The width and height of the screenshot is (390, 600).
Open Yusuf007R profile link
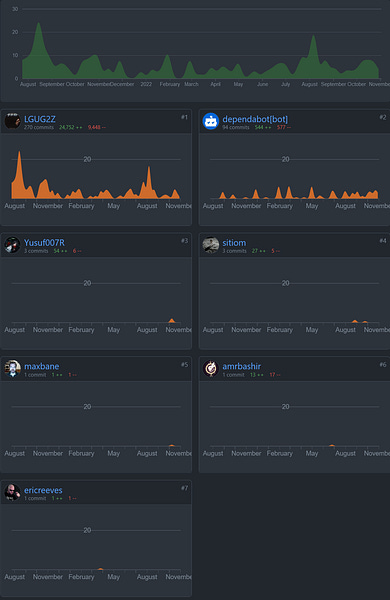pos(44,243)
